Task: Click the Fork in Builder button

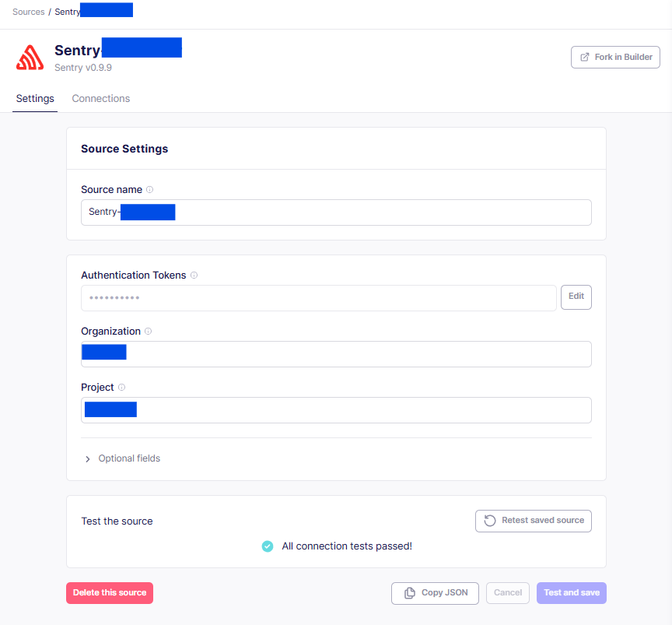Action: coord(615,56)
